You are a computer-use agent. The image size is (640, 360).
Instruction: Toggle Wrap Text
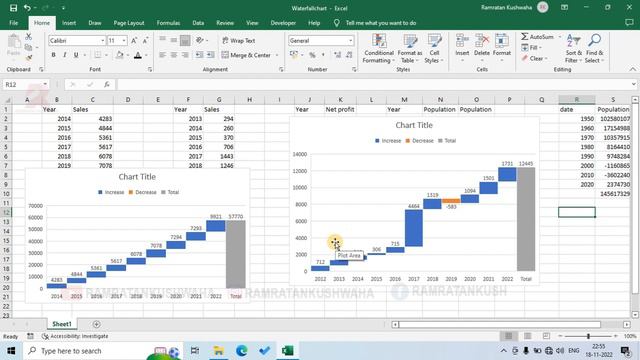click(239, 40)
